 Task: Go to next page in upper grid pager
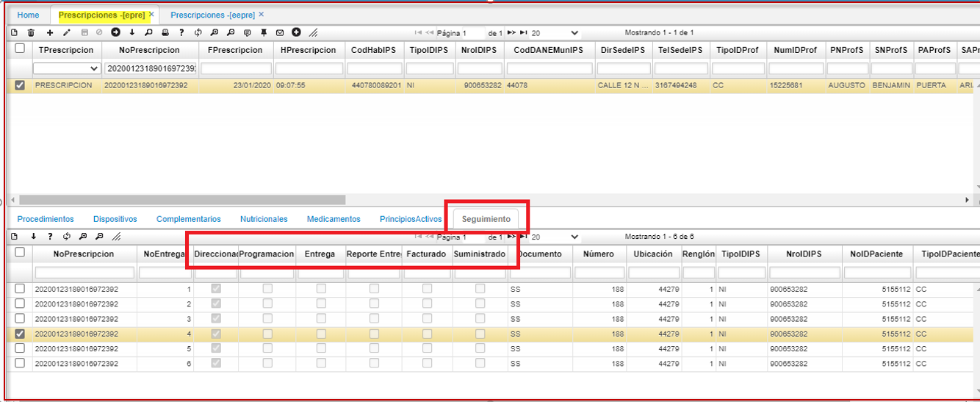pyautogui.click(x=511, y=33)
